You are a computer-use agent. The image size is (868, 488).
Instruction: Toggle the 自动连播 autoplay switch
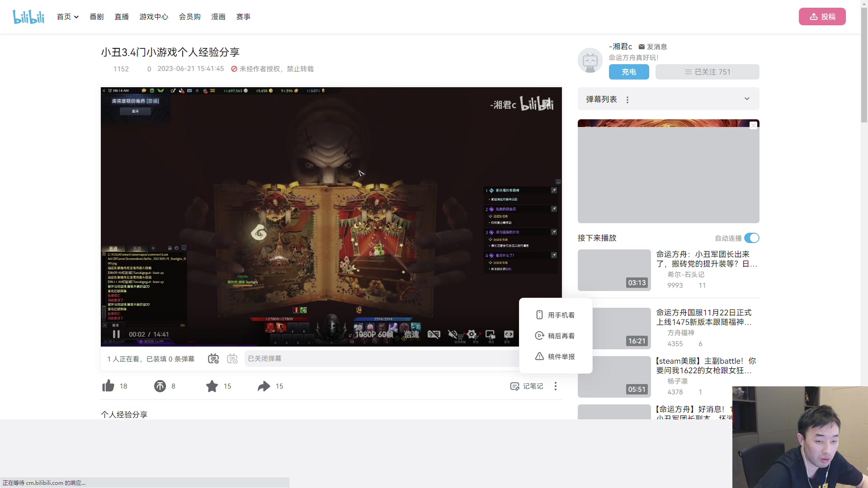(752, 238)
